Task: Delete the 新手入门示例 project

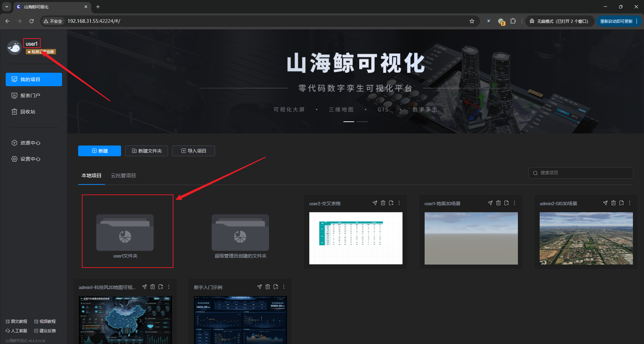Action: point(268,287)
